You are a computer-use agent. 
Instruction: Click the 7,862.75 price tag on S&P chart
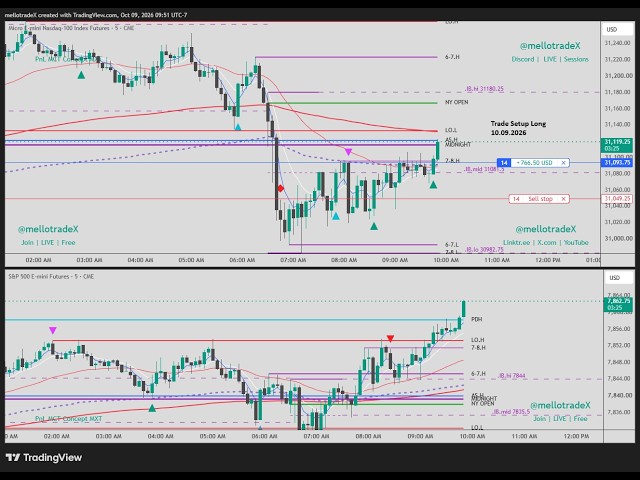click(618, 304)
